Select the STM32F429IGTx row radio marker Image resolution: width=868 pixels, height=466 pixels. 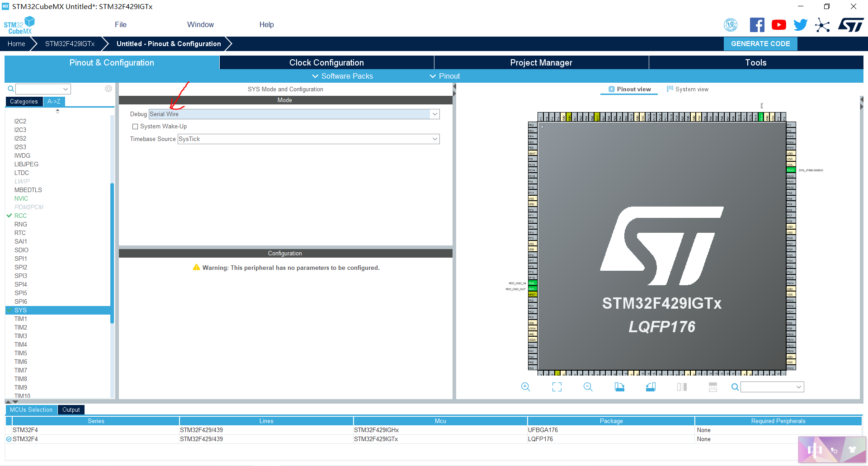(x=9, y=439)
